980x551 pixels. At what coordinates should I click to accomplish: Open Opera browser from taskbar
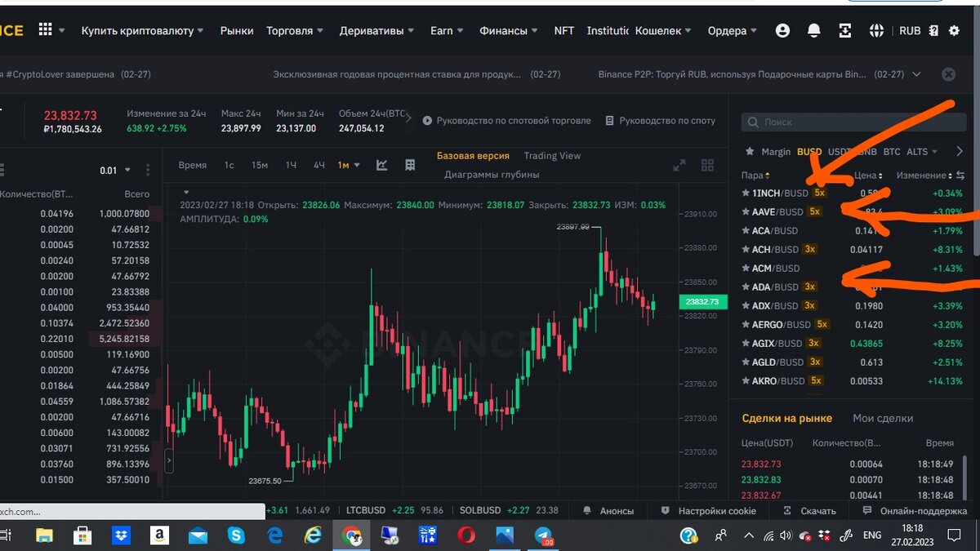(466, 535)
